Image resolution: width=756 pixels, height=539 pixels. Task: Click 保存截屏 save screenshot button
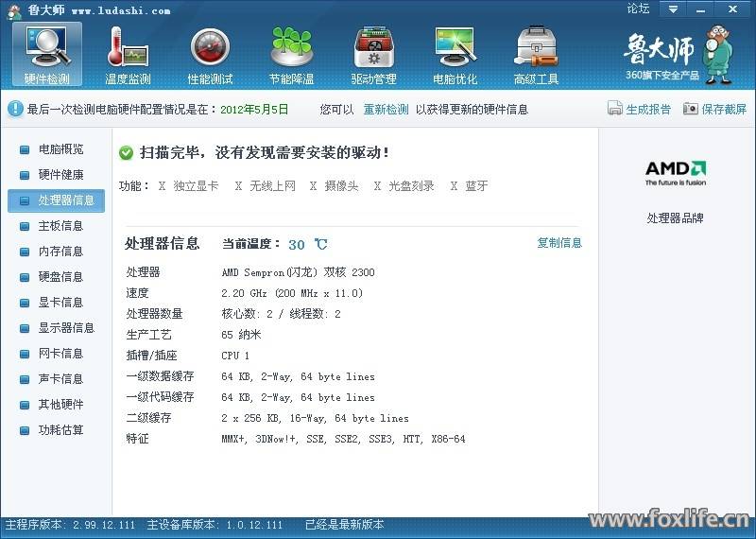[714, 110]
